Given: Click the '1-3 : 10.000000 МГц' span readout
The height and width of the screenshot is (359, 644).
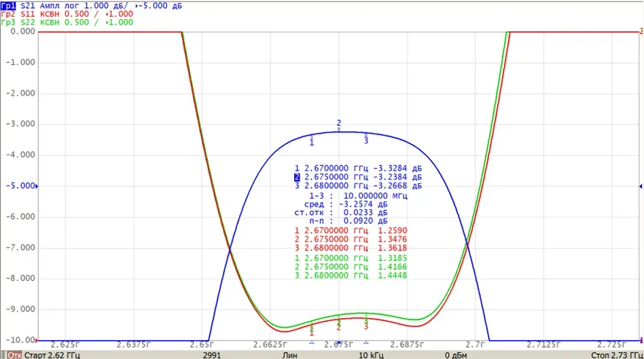Looking at the screenshot, I should [x=358, y=196].
